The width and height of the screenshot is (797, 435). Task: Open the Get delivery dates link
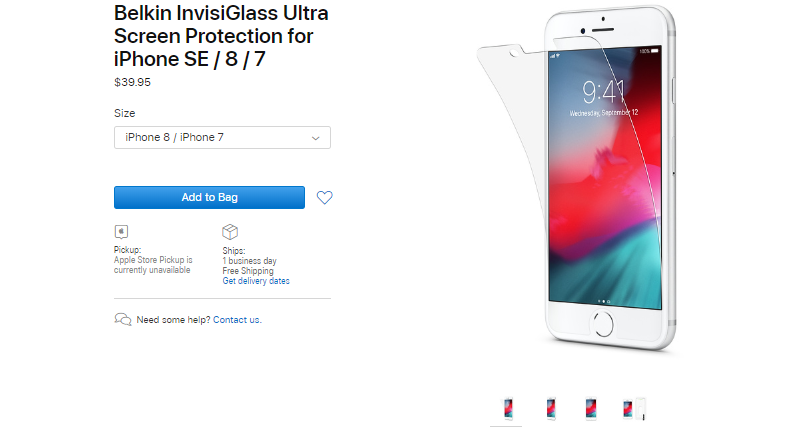(256, 281)
